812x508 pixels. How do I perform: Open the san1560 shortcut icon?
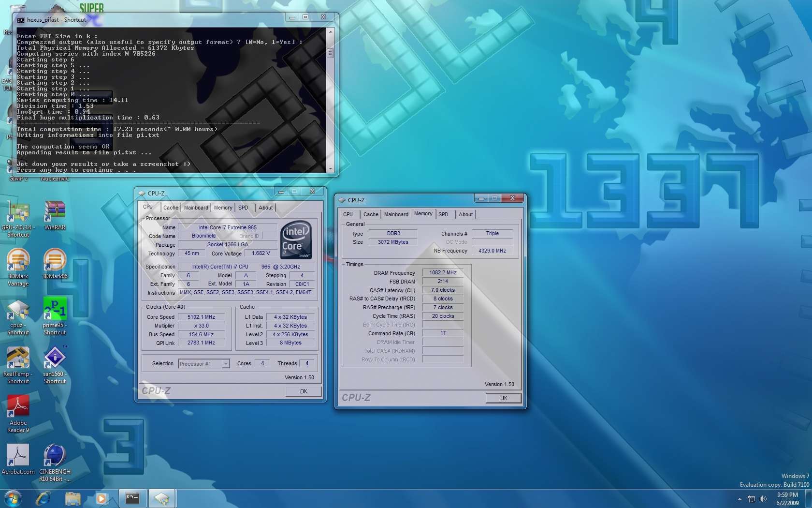55,366
